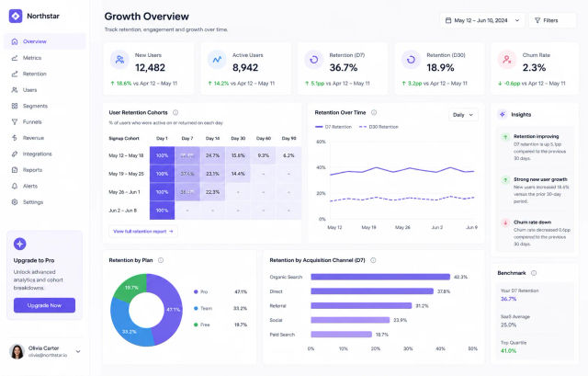The height and width of the screenshot is (376, 588).
Task: Click the Reports document icon
Action: tap(15, 170)
